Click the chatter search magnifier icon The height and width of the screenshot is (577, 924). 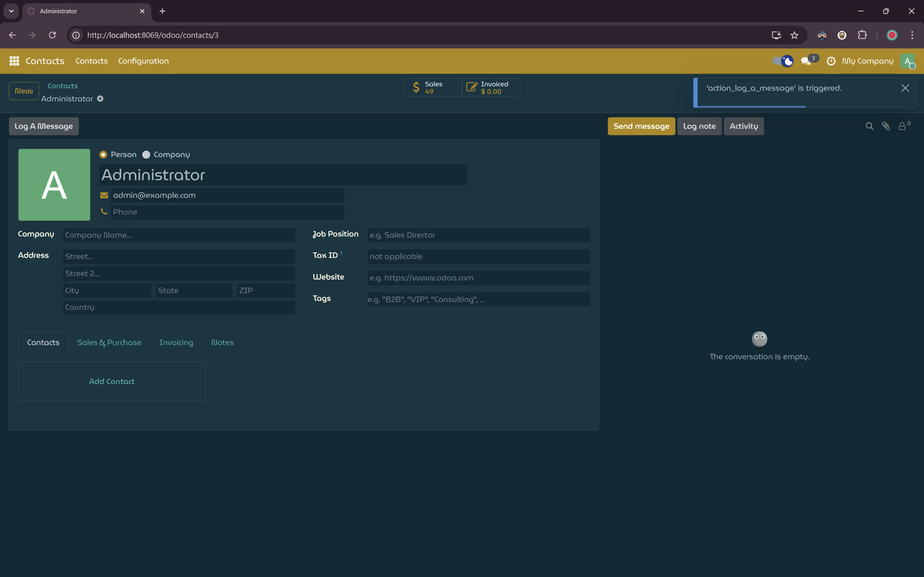pos(869,126)
